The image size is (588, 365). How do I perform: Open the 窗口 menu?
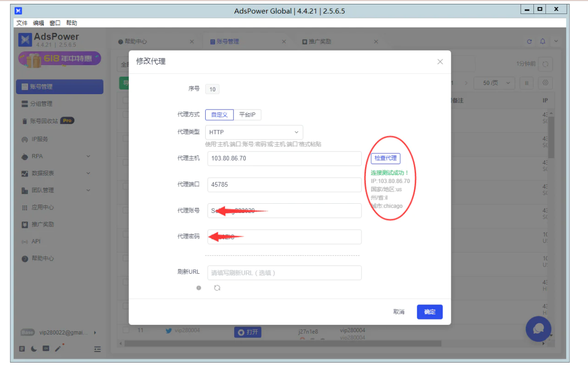coord(55,23)
